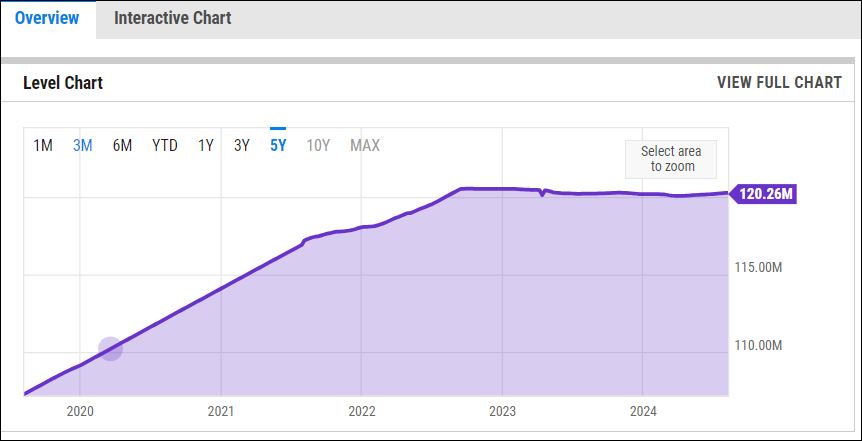This screenshot has height=441, width=862.
Task: Click the 2020 x-axis label
Action: pyautogui.click(x=80, y=411)
